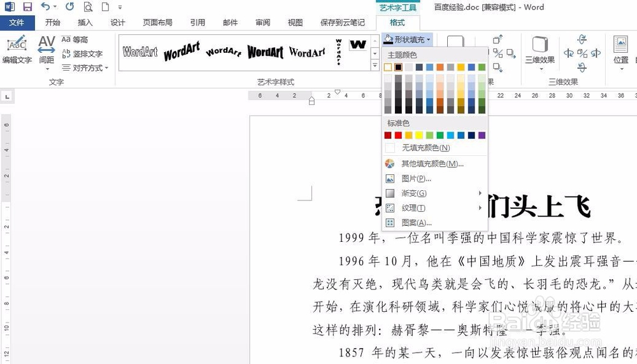
Task: Open the 3-D Effects (三维效果) gallery button
Action: click(540, 53)
